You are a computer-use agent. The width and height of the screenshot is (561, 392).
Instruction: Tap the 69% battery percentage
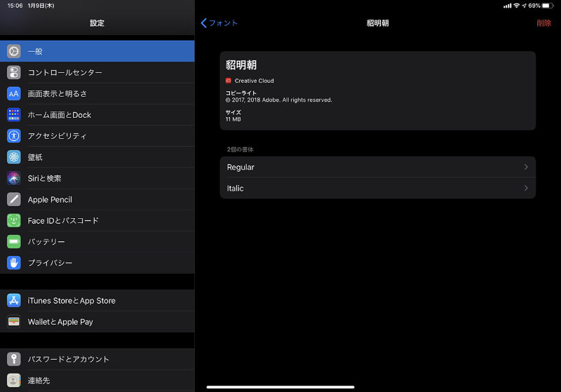pos(534,6)
